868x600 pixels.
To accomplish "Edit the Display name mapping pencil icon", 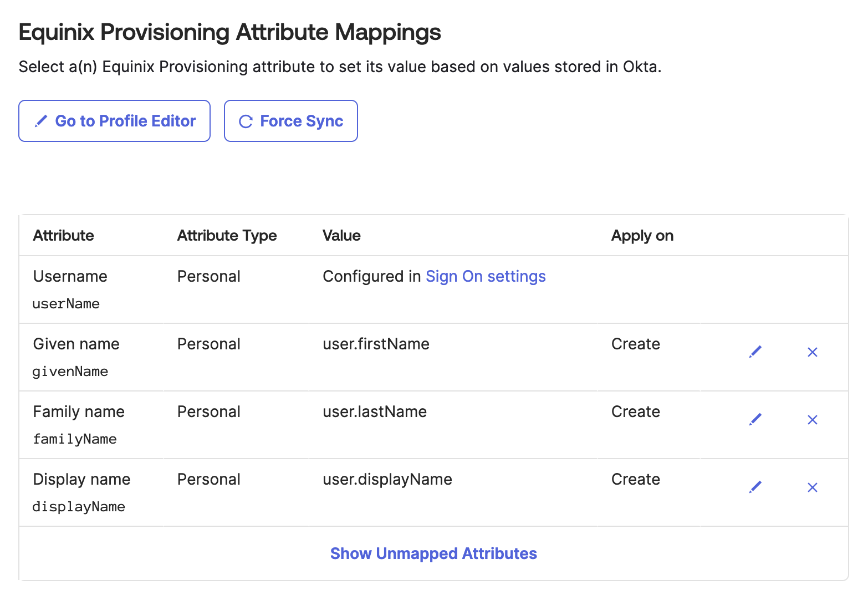I will tap(755, 487).
